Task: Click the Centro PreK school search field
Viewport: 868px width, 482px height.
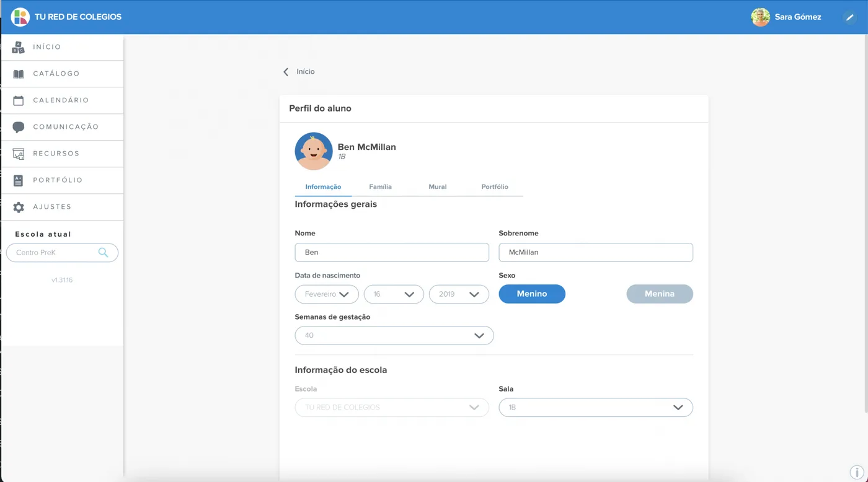Action: tap(62, 252)
